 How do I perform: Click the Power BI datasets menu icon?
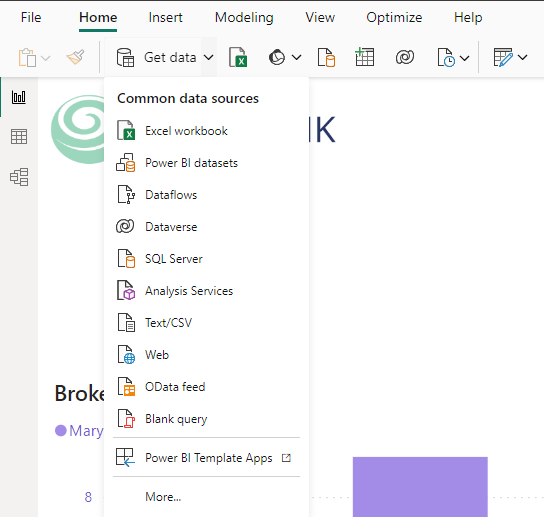126,162
